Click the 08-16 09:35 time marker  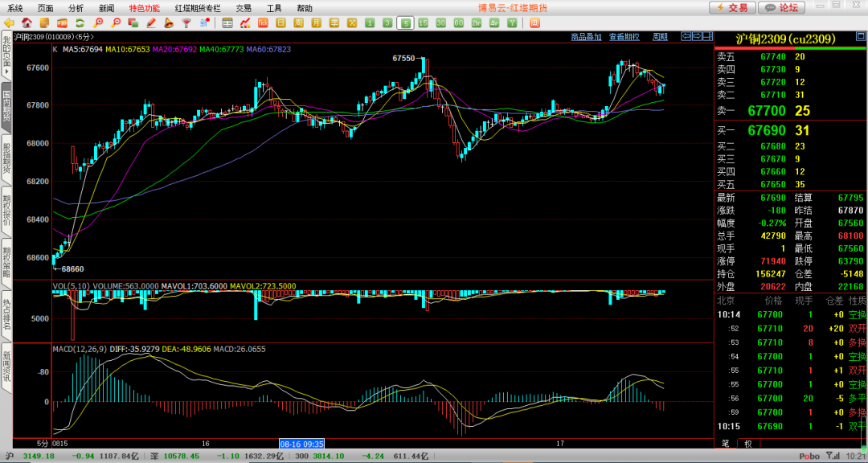tap(301, 444)
